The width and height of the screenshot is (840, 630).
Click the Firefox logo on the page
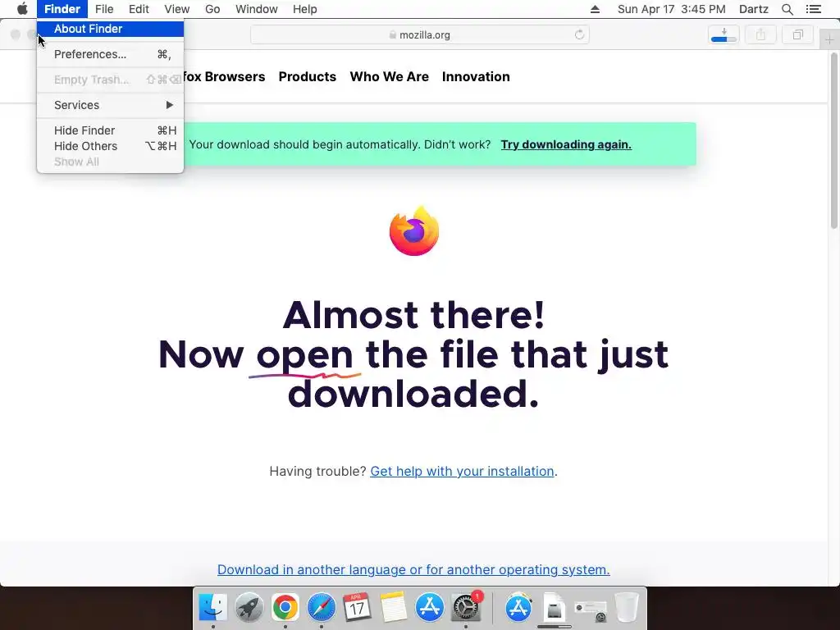[x=414, y=231]
